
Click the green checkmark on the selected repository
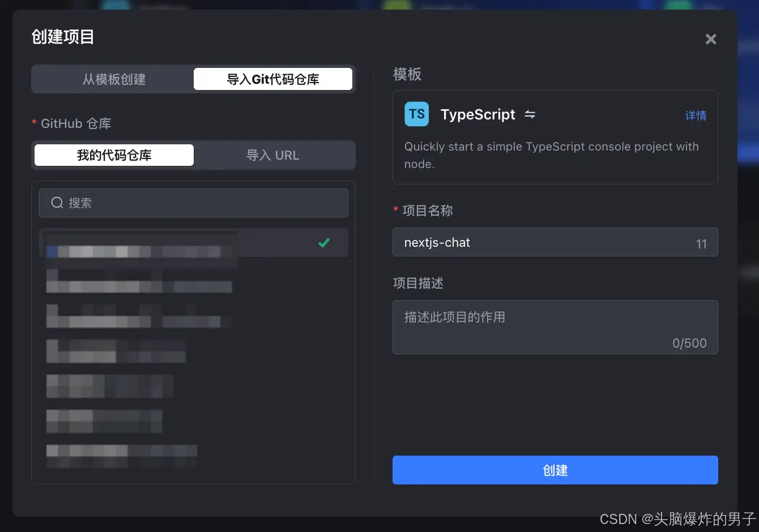(323, 242)
